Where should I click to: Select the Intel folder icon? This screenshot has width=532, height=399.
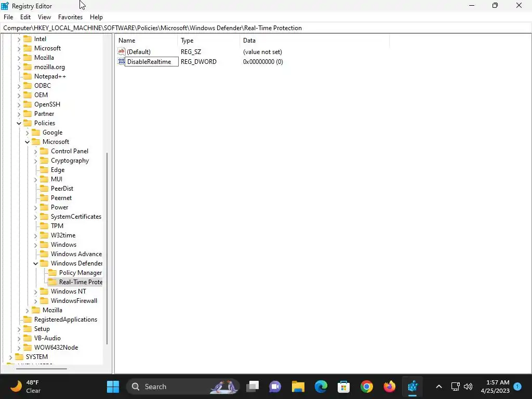28,38
